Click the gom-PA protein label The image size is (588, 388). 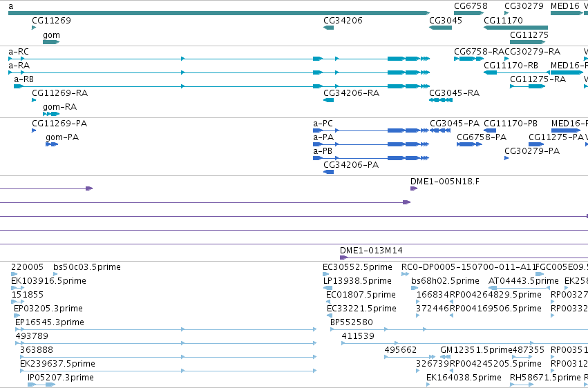[x=62, y=137]
